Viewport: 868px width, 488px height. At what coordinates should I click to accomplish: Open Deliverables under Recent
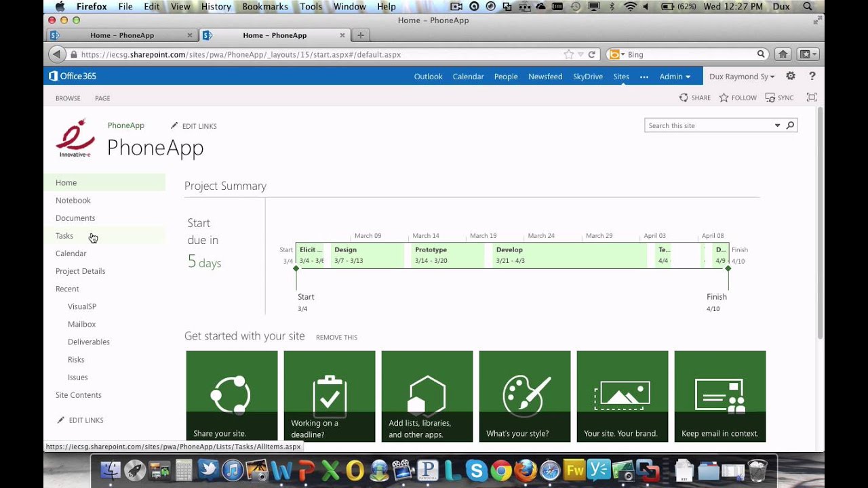89,342
